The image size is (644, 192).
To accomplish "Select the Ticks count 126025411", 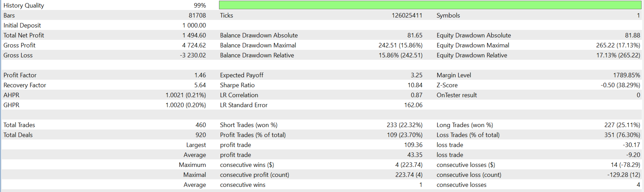I will pos(407,15).
